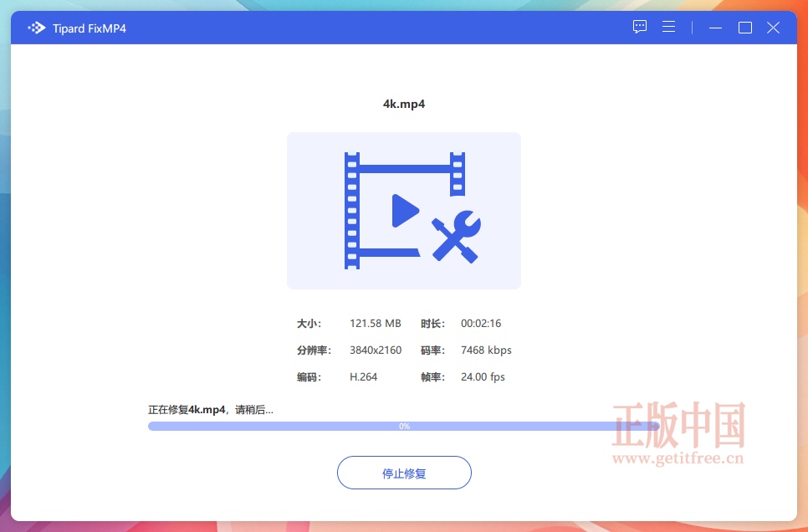The width and height of the screenshot is (808, 532).
Task: Close the Tipard FixMP4 window
Action: click(x=773, y=28)
